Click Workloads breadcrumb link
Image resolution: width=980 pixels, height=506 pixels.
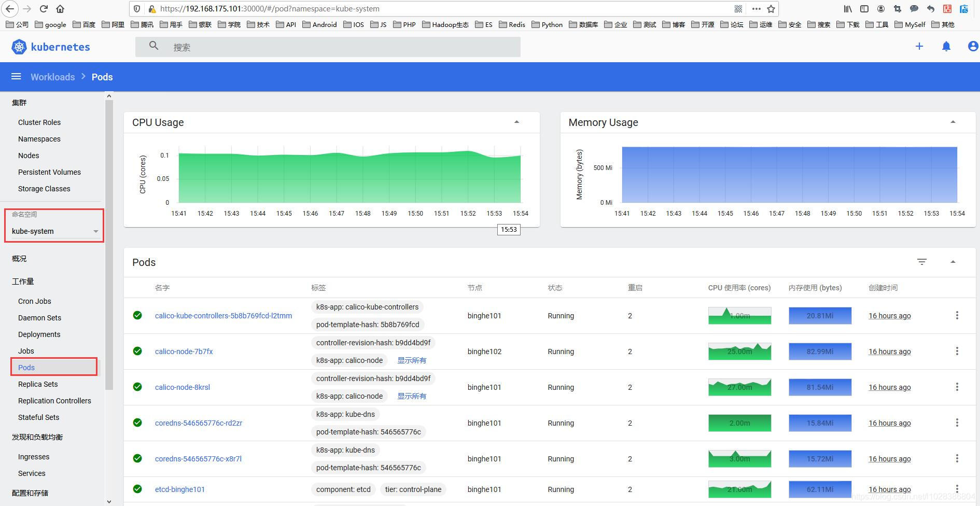tap(52, 77)
